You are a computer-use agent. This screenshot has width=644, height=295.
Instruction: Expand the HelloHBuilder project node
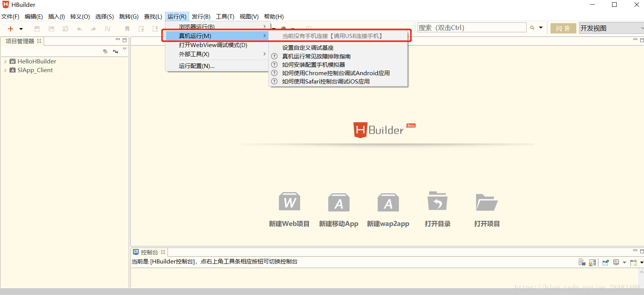[x=5, y=62]
